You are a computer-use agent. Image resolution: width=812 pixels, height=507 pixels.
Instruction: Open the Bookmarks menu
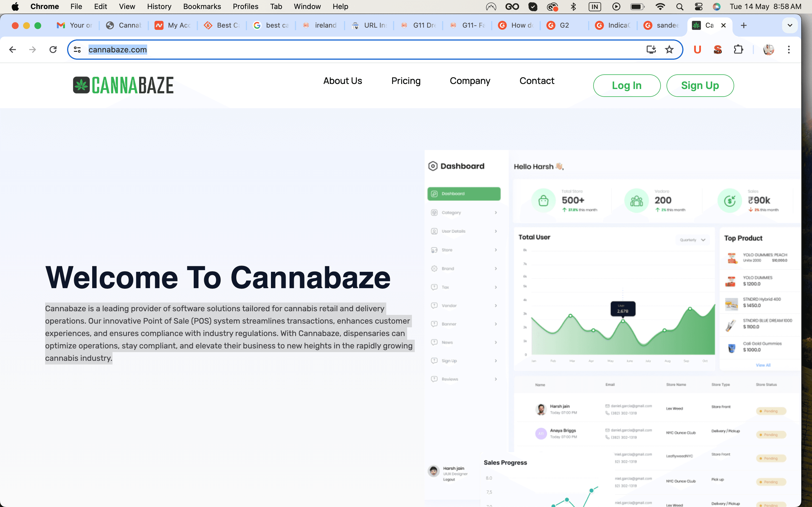pos(202,6)
